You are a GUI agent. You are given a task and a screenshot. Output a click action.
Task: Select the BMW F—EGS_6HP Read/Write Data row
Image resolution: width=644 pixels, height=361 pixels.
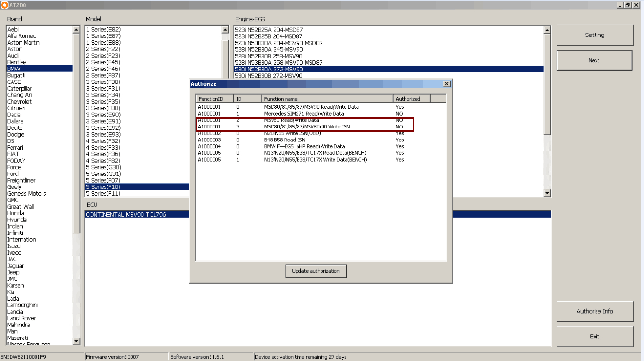pyautogui.click(x=305, y=146)
